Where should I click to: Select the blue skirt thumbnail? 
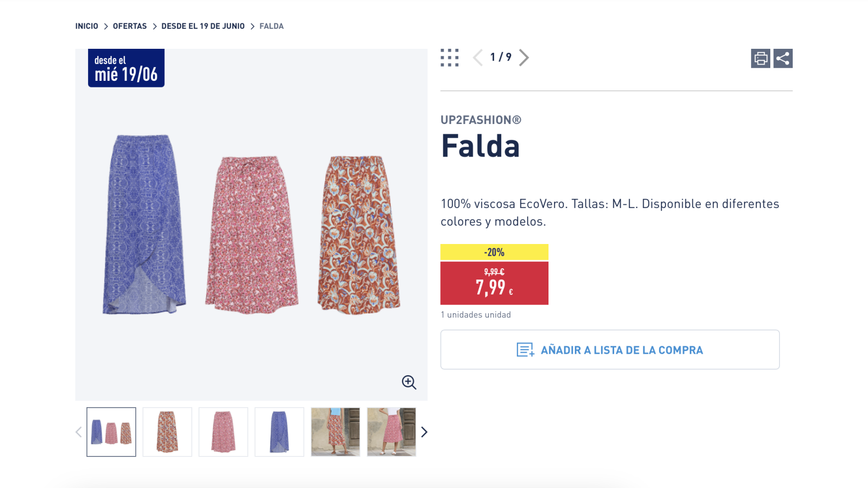tap(279, 432)
